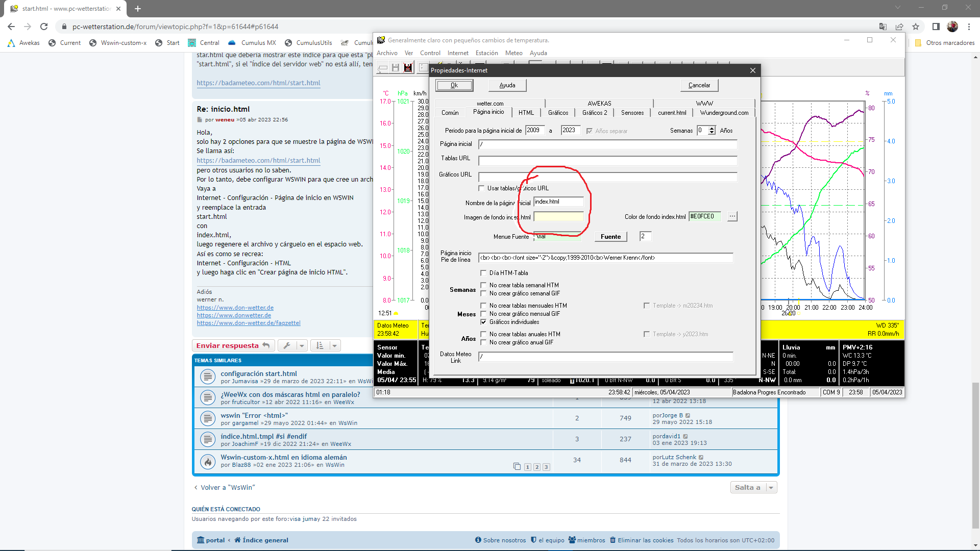Click the wrench topic tools icon
980x551 pixels.
tap(287, 345)
